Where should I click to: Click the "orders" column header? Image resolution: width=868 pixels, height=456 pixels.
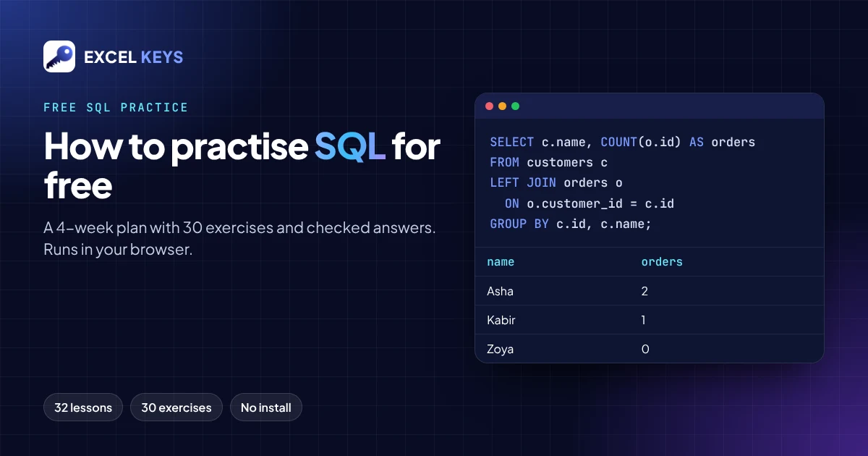tap(662, 262)
